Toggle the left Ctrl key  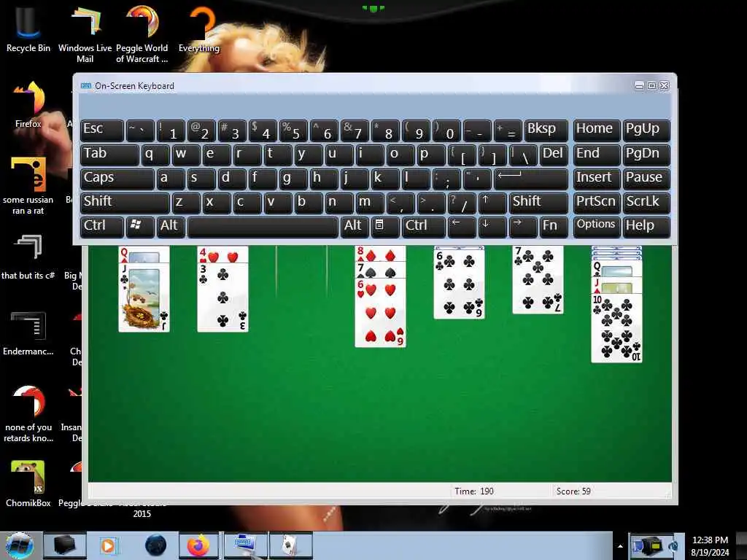point(102,226)
